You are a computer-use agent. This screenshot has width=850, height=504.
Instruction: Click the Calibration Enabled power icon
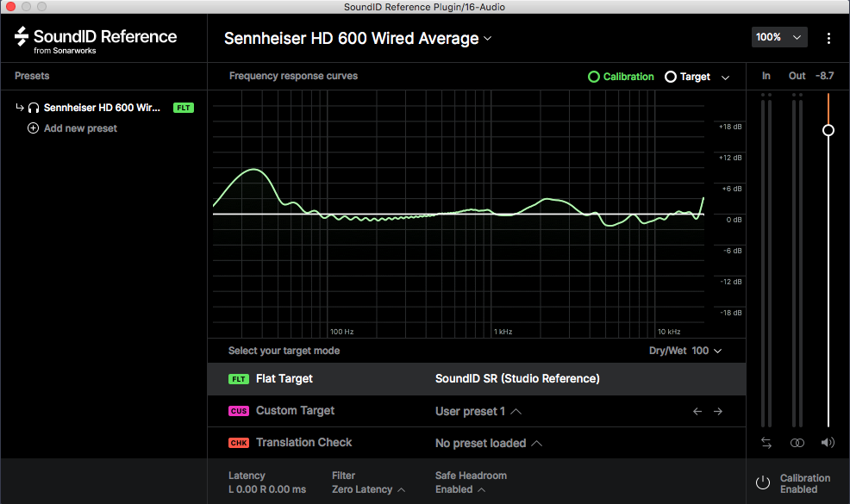(762, 482)
